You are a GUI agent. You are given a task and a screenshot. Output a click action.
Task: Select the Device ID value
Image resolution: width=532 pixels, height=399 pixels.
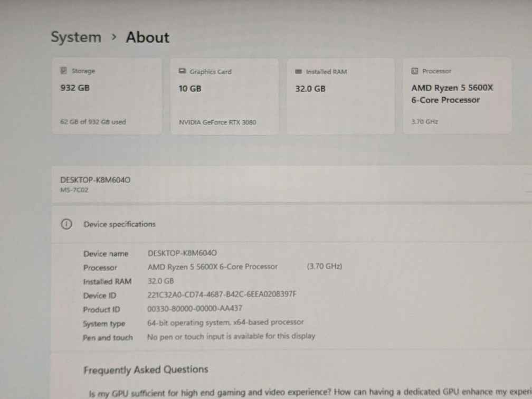click(x=222, y=294)
